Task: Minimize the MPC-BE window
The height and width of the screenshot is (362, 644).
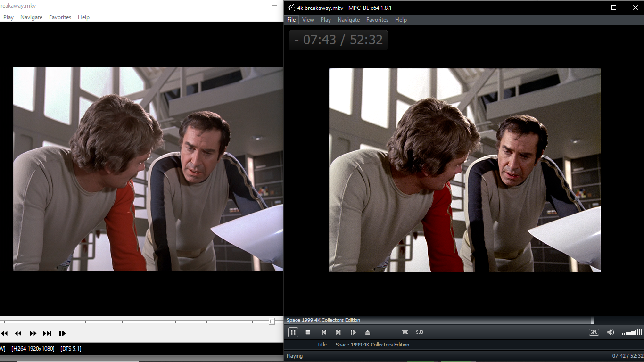Action: (x=592, y=8)
